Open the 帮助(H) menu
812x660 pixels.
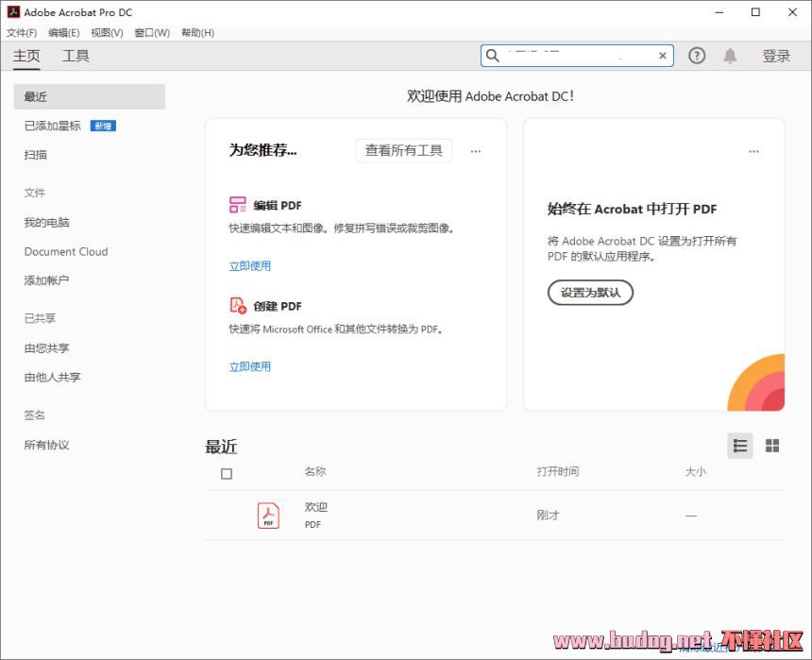[197, 33]
